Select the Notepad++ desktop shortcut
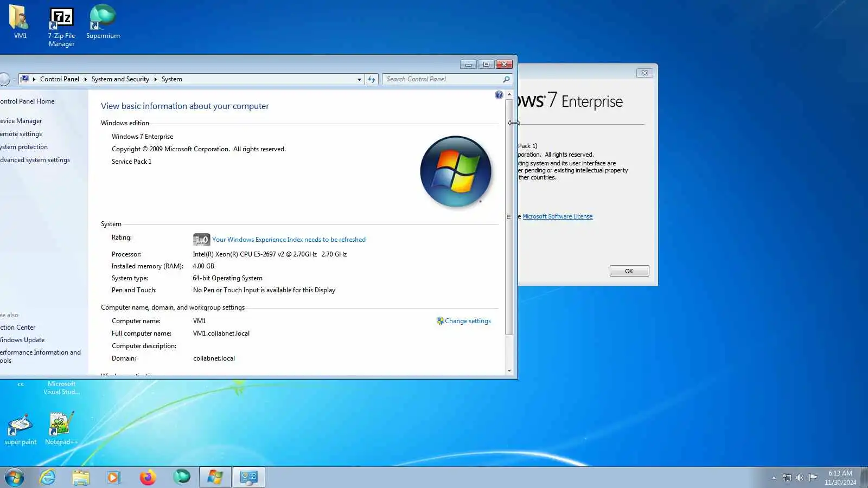 pos(61,429)
